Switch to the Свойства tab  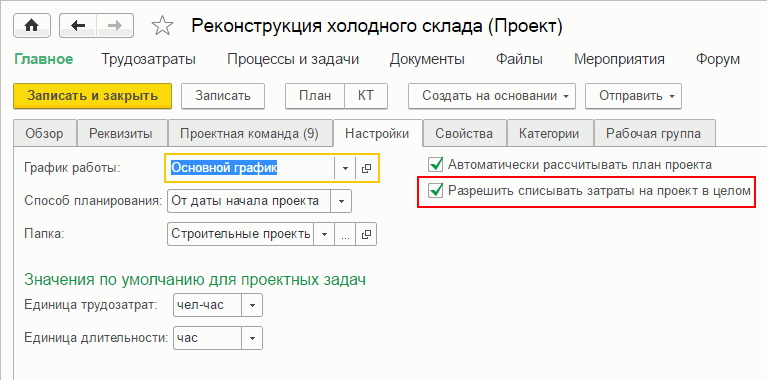[x=464, y=133]
